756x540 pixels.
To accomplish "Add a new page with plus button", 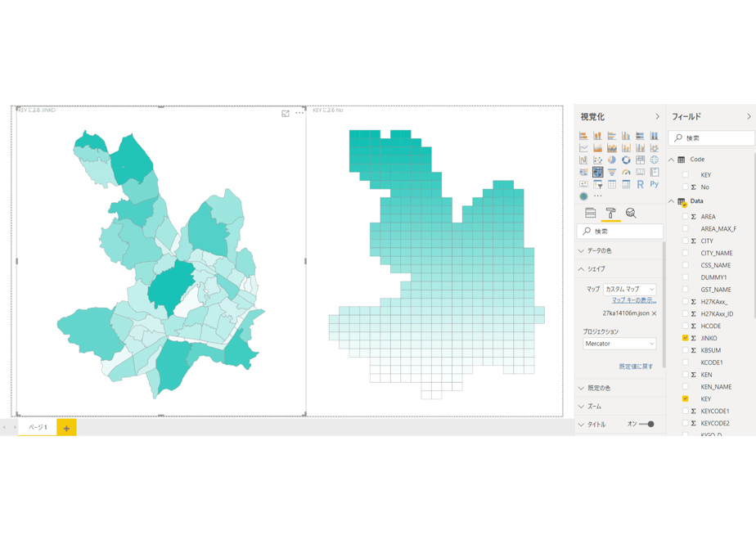I will 66,428.
